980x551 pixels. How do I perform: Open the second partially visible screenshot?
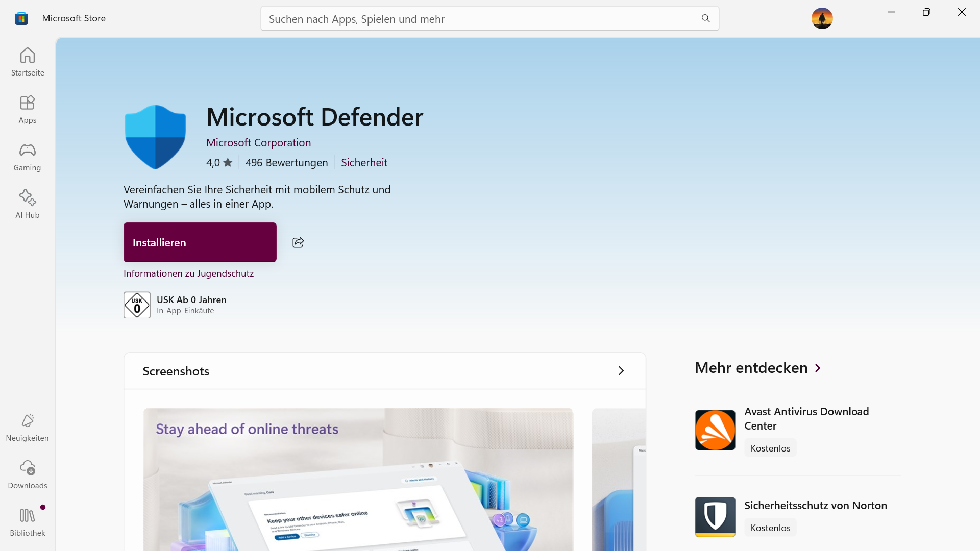tap(619, 479)
